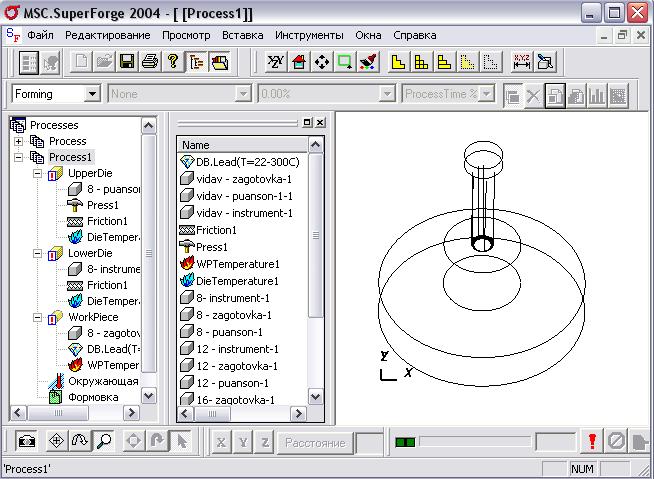The width and height of the screenshot is (654, 479).
Task: Open the Просмотр menu
Action: [x=186, y=35]
